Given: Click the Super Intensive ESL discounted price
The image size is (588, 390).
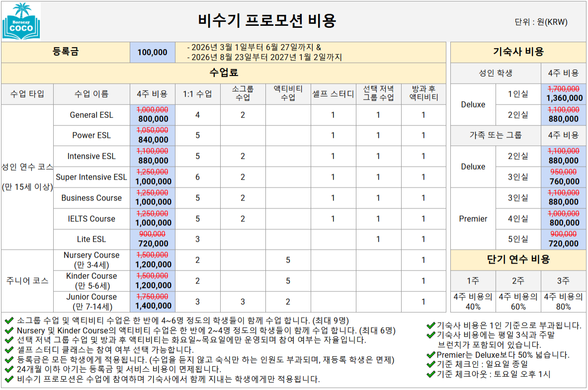Looking at the screenshot, I should (x=152, y=181).
